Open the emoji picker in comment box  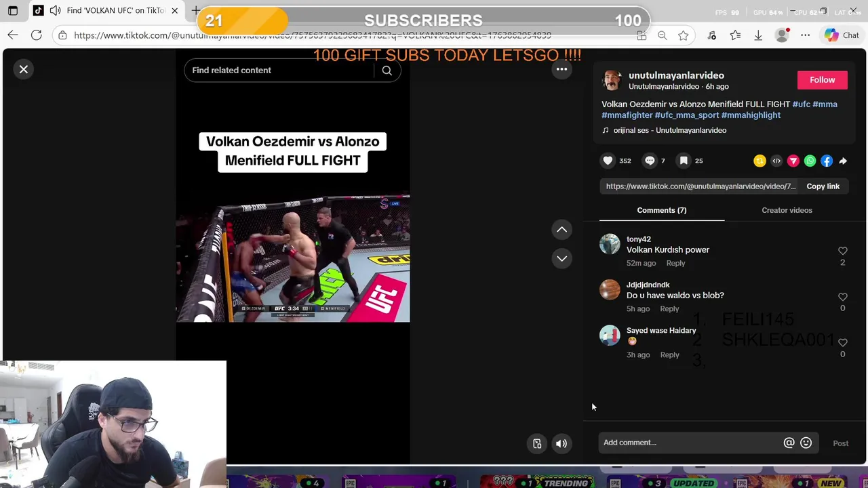806,443
